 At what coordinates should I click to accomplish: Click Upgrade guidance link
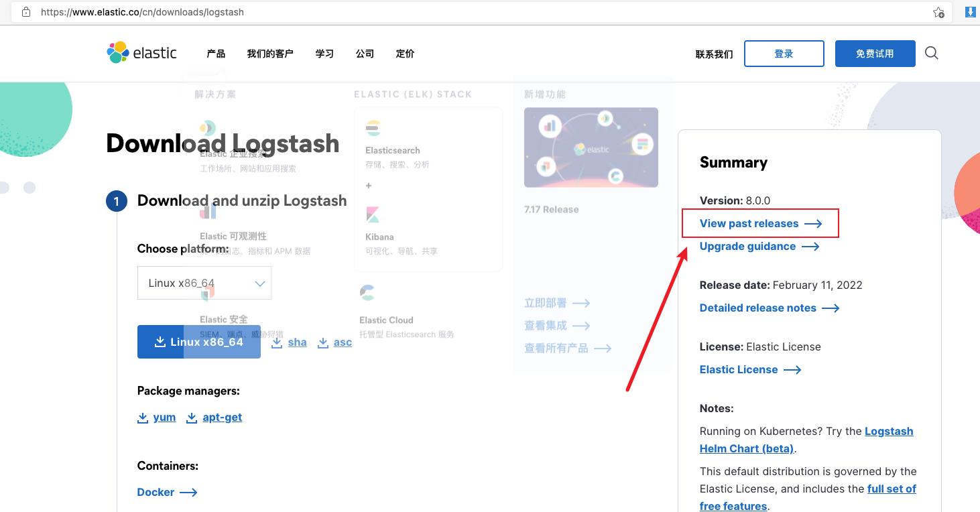[x=759, y=246]
